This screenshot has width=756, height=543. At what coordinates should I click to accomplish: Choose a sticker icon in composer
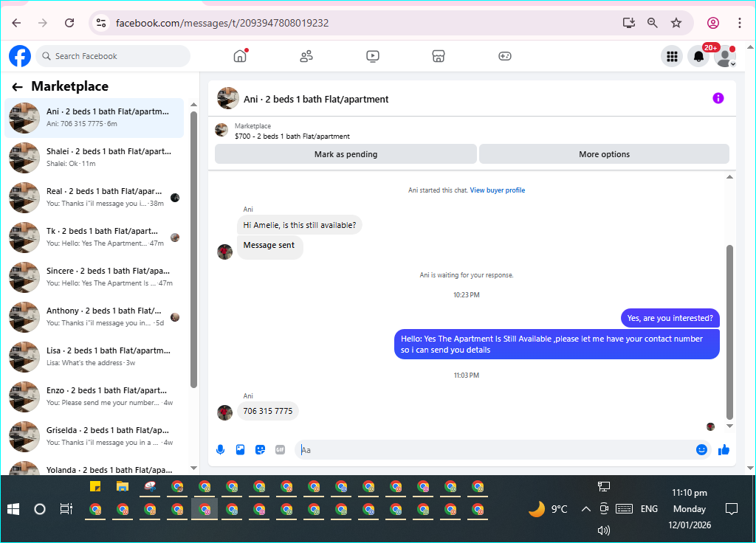pyautogui.click(x=260, y=449)
